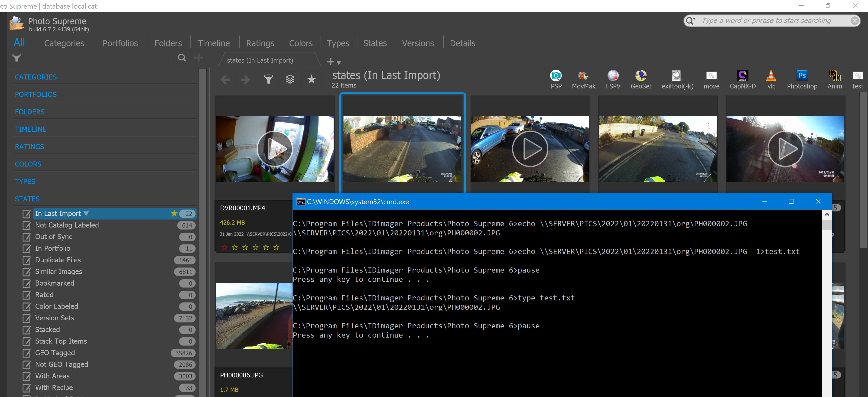Toggle the In Last Import checkbox
The width and height of the screenshot is (868, 397).
[27, 214]
